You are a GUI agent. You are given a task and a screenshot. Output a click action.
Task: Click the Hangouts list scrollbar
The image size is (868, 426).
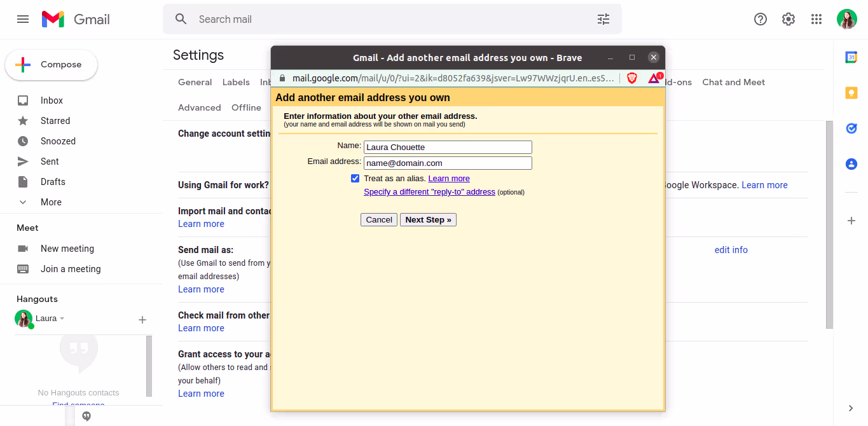(x=149, y=366)
